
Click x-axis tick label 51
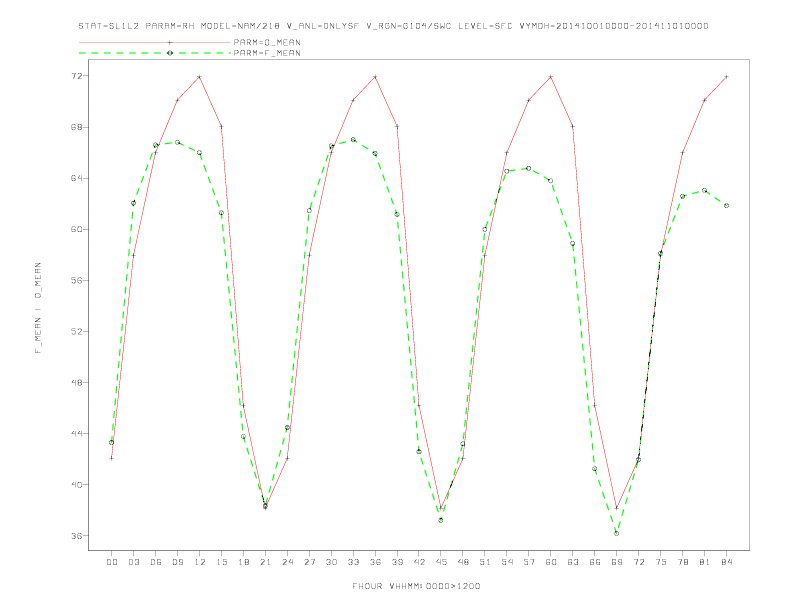[485, 562]
